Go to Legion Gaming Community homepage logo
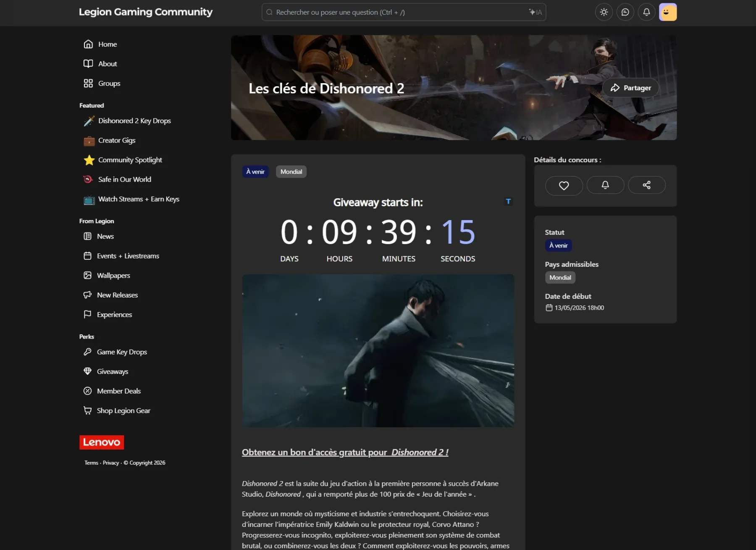This screenshot has height=550, width=756. tap(146, 12)
